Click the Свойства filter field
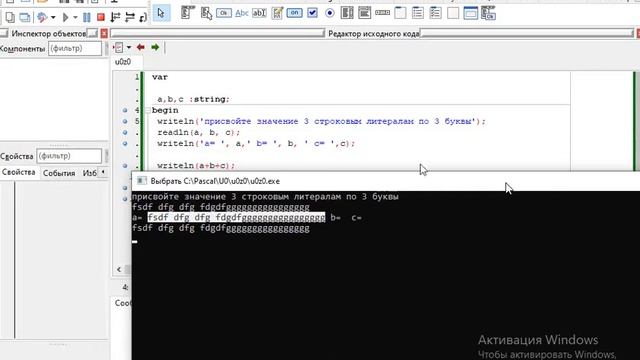640x360 pixels. point(69,156)
